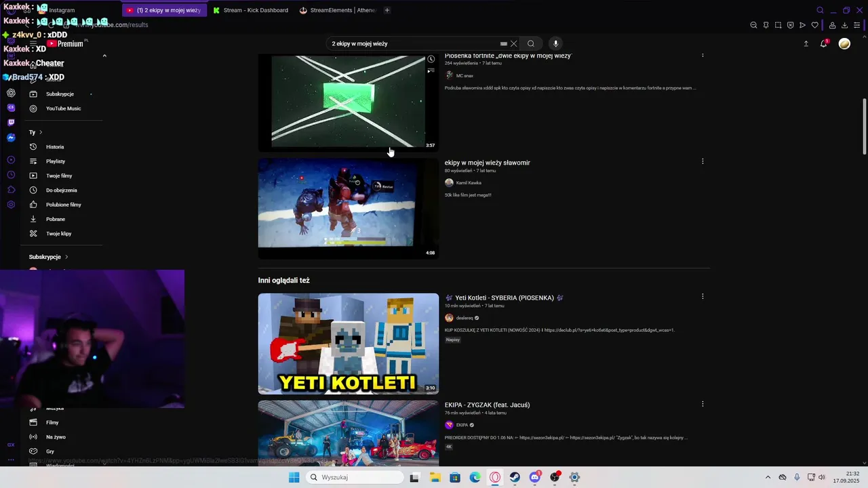Open options menu for ekipy w mojej wieży sławomir
Viewport: 868px width, 488px height.
point(703,161)
